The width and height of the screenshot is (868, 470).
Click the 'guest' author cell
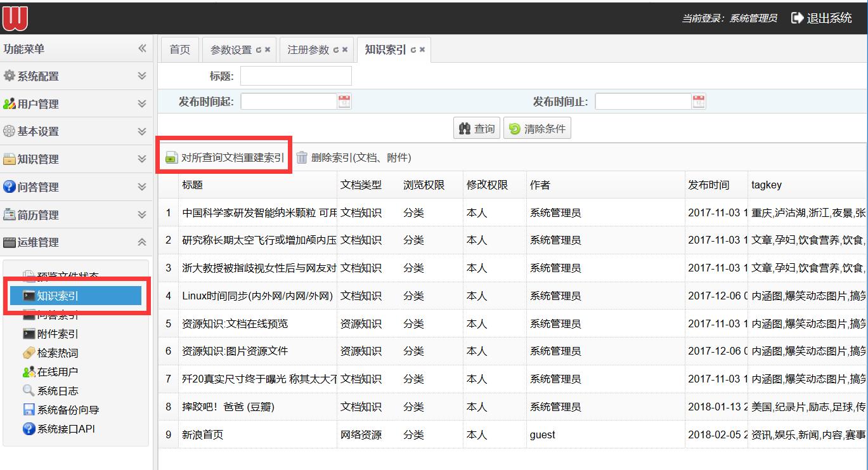(x=606, y=434)
